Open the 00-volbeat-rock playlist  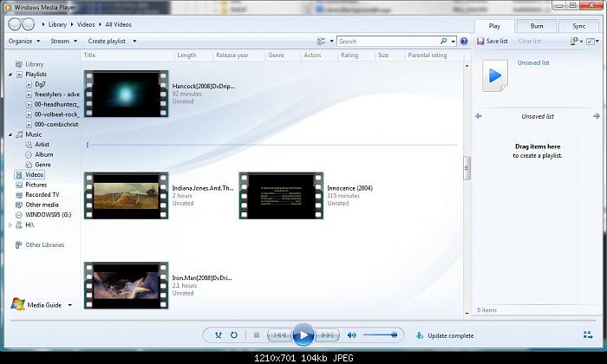[56, 114]
